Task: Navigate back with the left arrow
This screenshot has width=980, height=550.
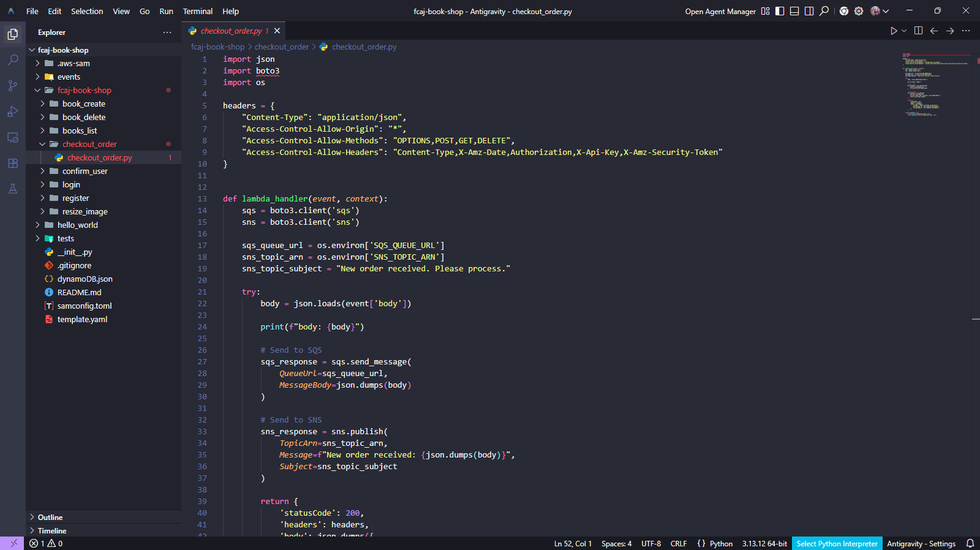Action: point(934,31)
